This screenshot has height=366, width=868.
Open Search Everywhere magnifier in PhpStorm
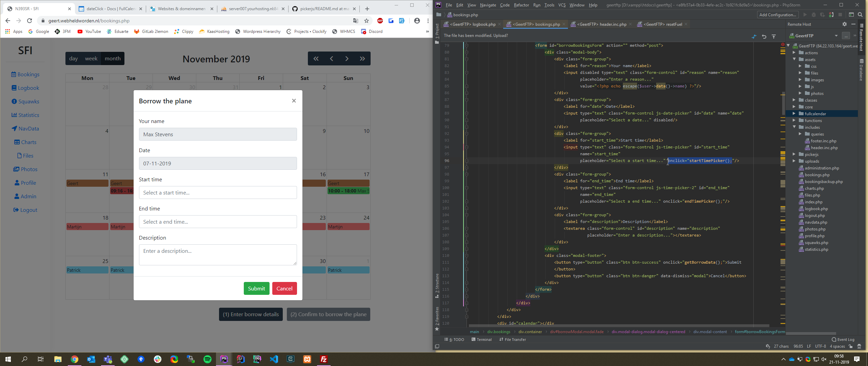(x=860, y=15)
